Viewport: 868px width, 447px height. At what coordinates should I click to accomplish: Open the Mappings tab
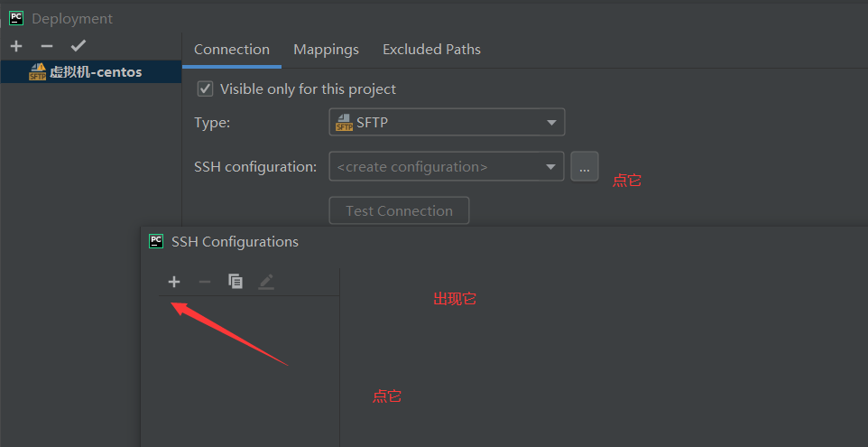point(326,50)
